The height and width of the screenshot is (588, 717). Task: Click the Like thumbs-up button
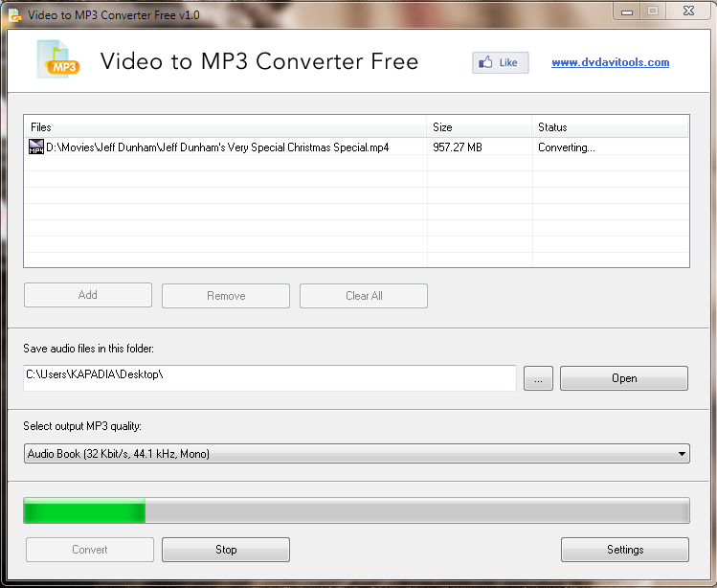click(501, 62)
